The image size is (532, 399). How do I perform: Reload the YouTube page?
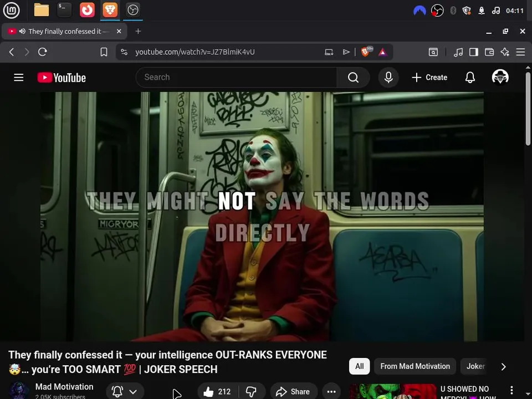(43, 52)
